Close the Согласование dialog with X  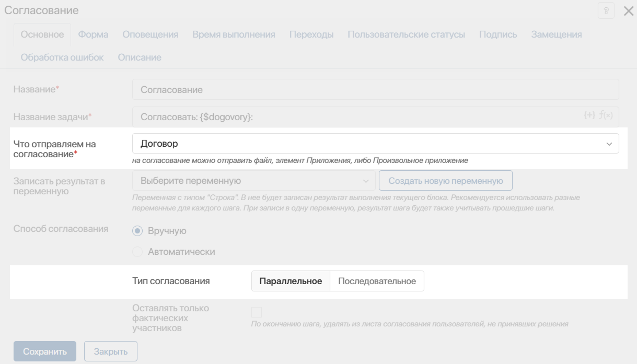629,11
